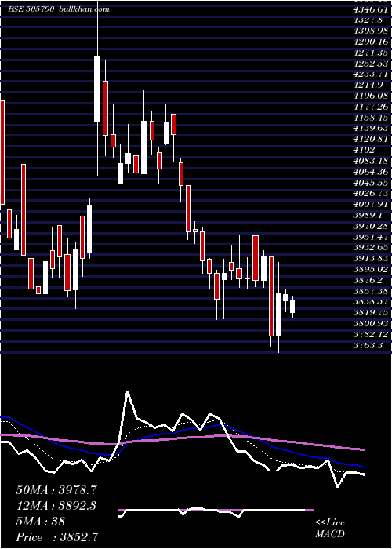This screenshot has width=392, height=549.
Task: Click the 4007.91 price level label
Action: tap(372, 204)
